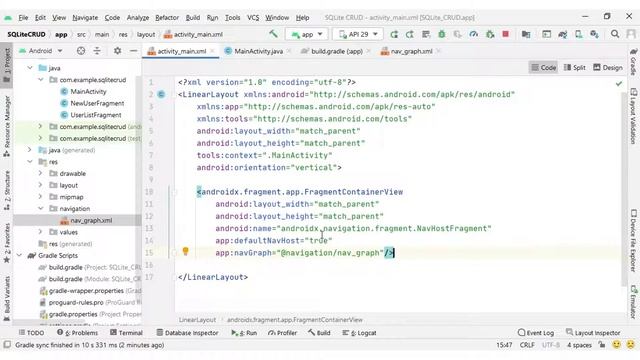Image resolution: width=640 pixels, height=360 pixels.
Task: Toggle the read-only lock icon in status bar
Action: [x=602, y=345]
